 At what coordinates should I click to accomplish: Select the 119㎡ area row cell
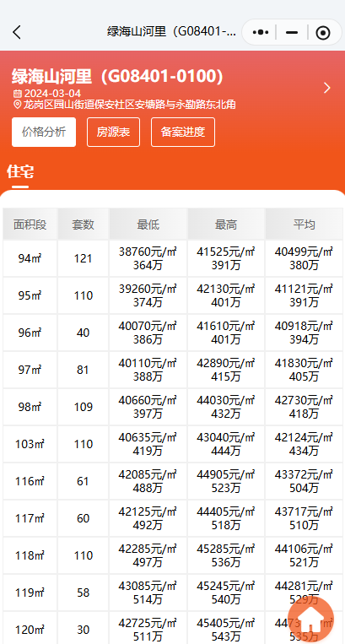(x=30, y=593)
